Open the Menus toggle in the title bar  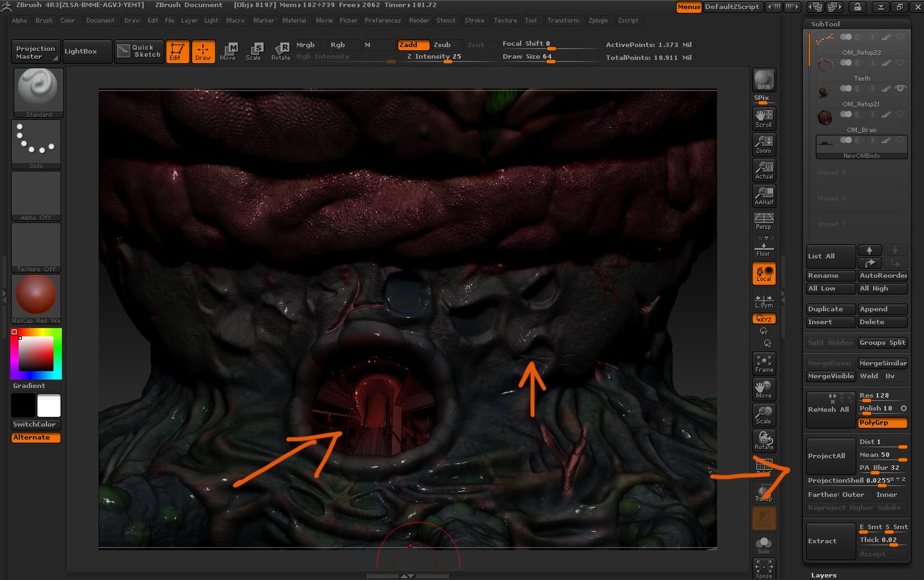(688, 7)
